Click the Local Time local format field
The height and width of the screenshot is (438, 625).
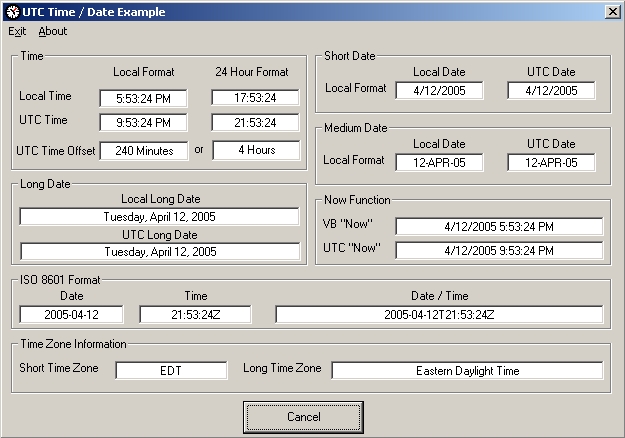coord(143,97)
